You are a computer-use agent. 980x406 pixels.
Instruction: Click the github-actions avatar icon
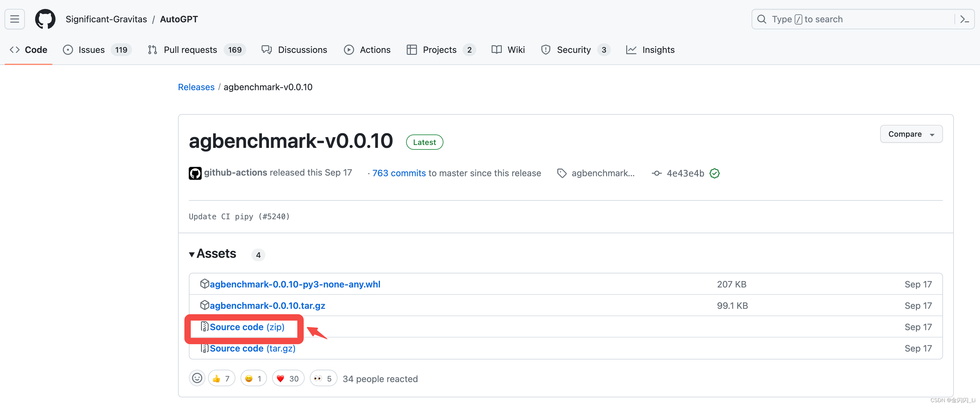coord(195,173)
